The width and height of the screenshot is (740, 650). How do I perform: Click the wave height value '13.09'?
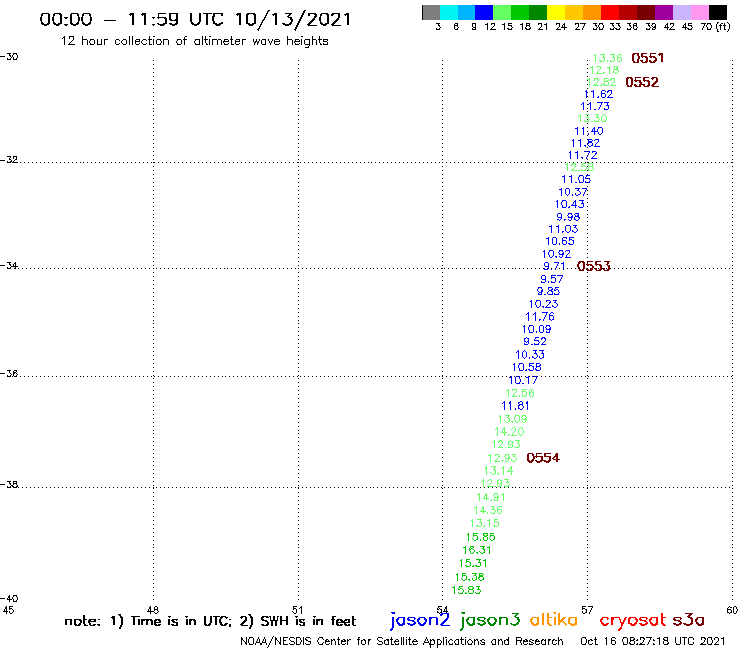(513, 419)
